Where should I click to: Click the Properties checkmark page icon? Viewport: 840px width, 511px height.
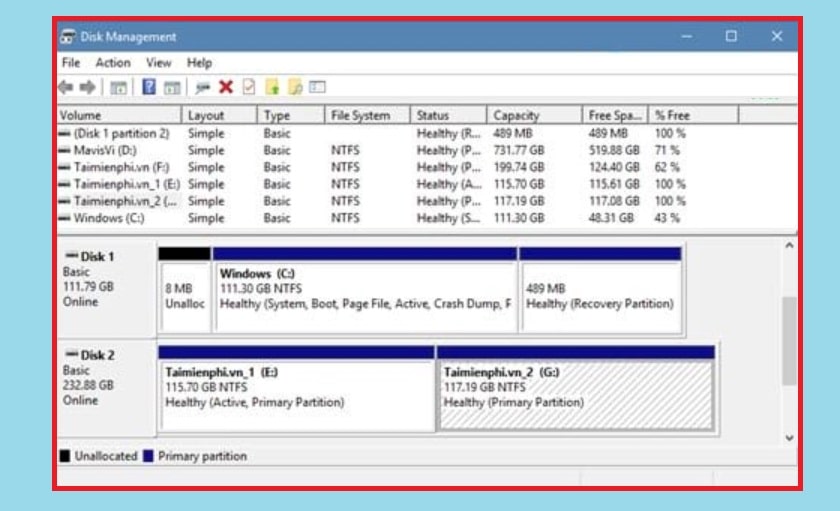249,87
